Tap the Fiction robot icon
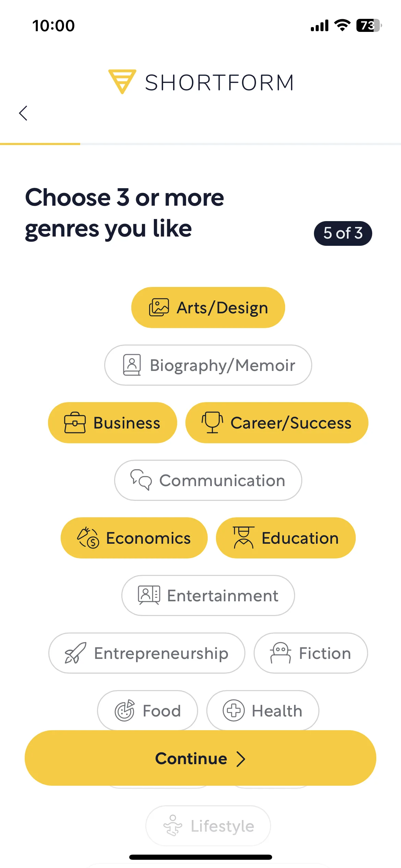 [281, 653]
